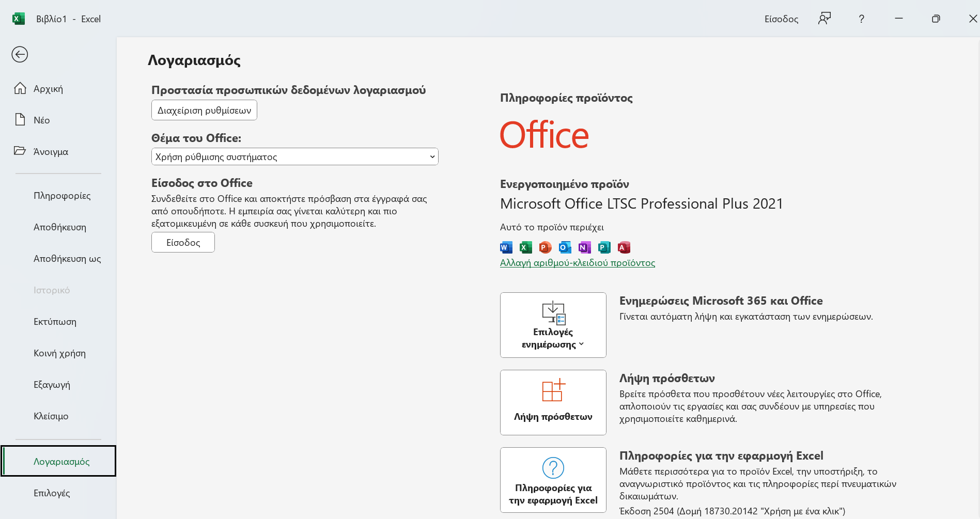Click the Λογαριασμός page heading

[x=194, y=60]
